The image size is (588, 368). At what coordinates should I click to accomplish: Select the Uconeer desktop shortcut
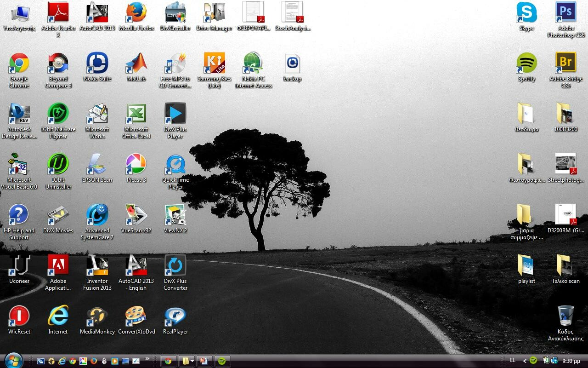coord(19,266)
